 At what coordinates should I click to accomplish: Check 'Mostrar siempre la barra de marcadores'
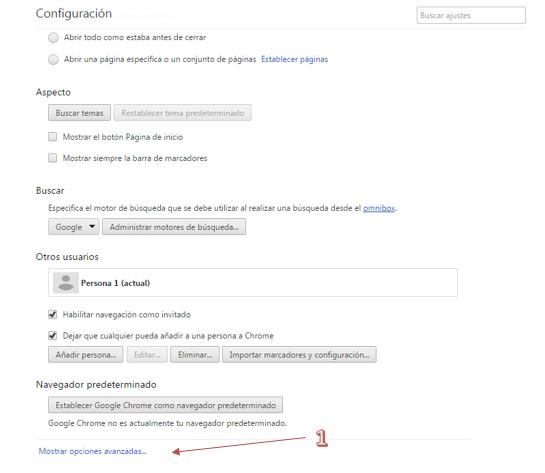(52, 158)
